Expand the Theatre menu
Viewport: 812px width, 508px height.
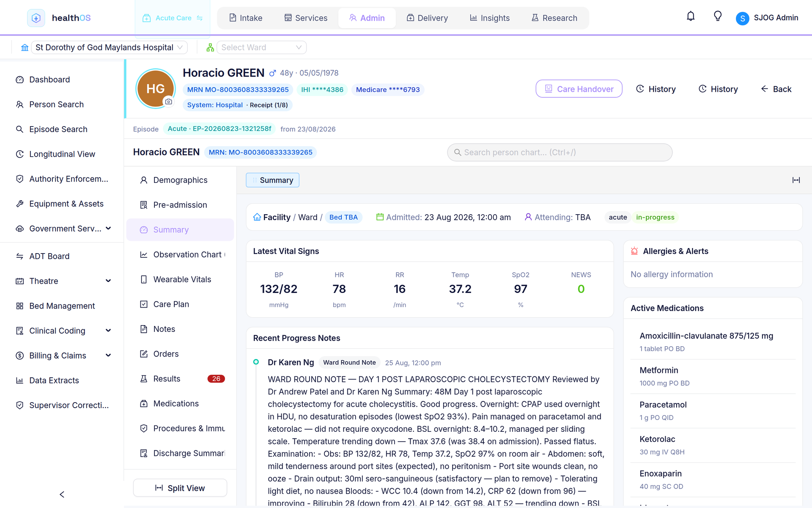(108, 281)
